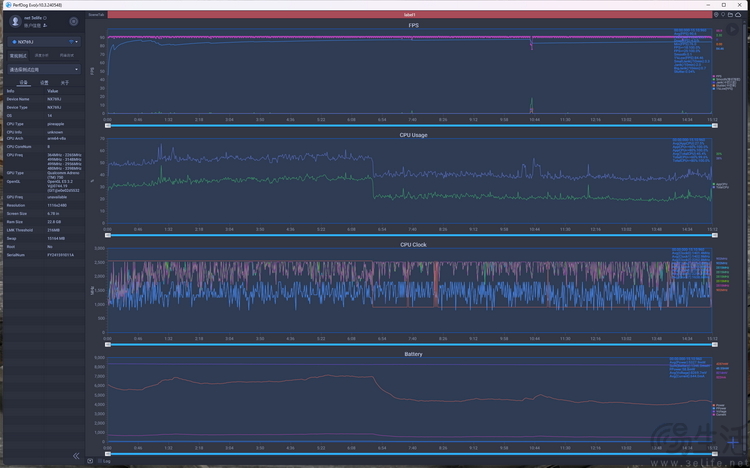This screenshot has width=750, height=468.
Task: Toggle AppCPU series in CPU Usage legend
Action: tap(720, 184)
